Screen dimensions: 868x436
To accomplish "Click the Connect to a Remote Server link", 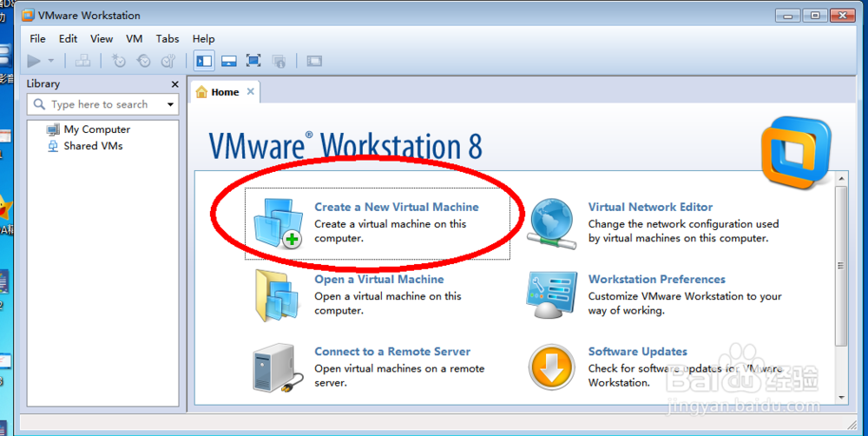I will point(392,352).
